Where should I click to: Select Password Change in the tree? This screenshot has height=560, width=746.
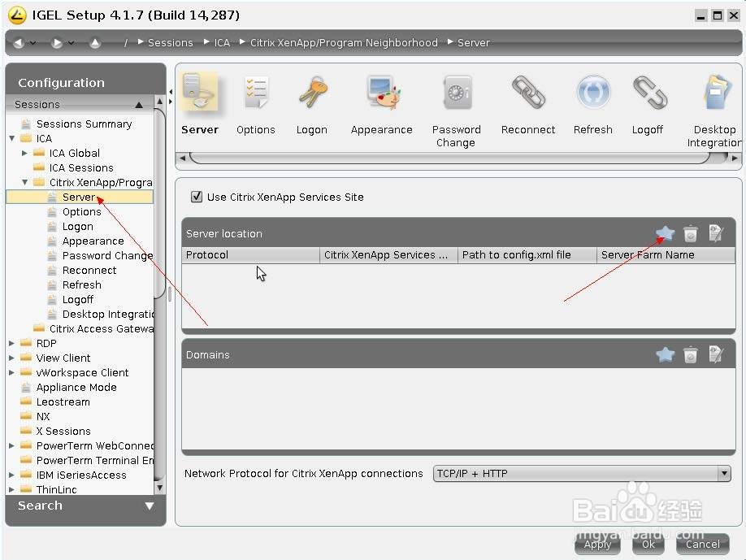107,255
